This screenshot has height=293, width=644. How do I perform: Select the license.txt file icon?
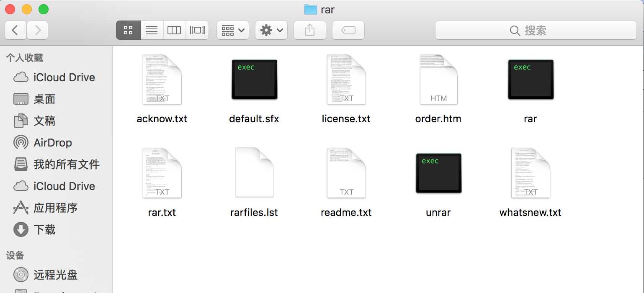click(x=346, y=79)
